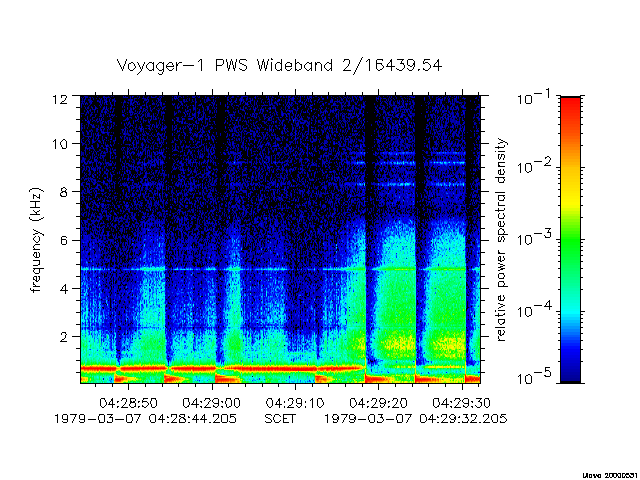This screenshot has width=640, height=480.
Task: Click the colorbar label for 10 to the -4
Action: (x=534, y=309)
